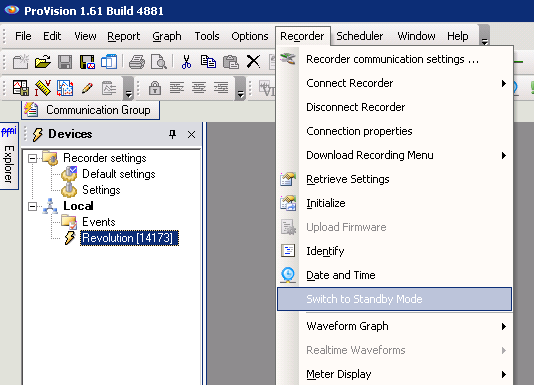
Task: Choose Connection properties
Action: point(394,131)
